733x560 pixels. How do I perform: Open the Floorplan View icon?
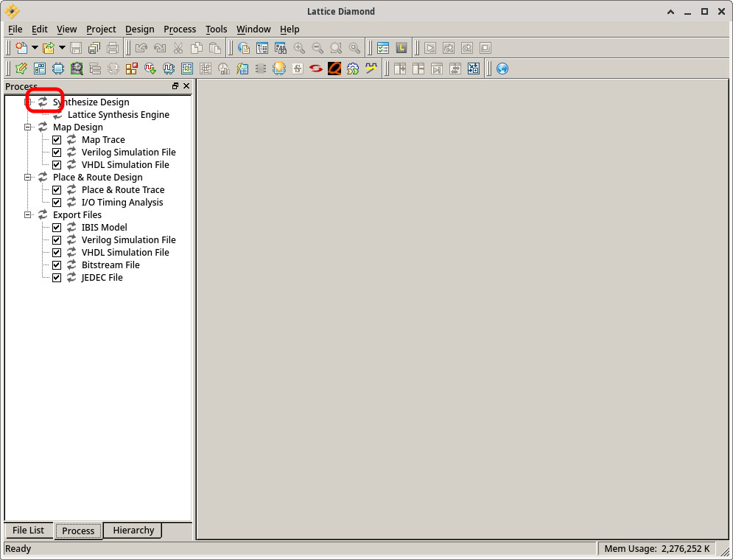187,69
